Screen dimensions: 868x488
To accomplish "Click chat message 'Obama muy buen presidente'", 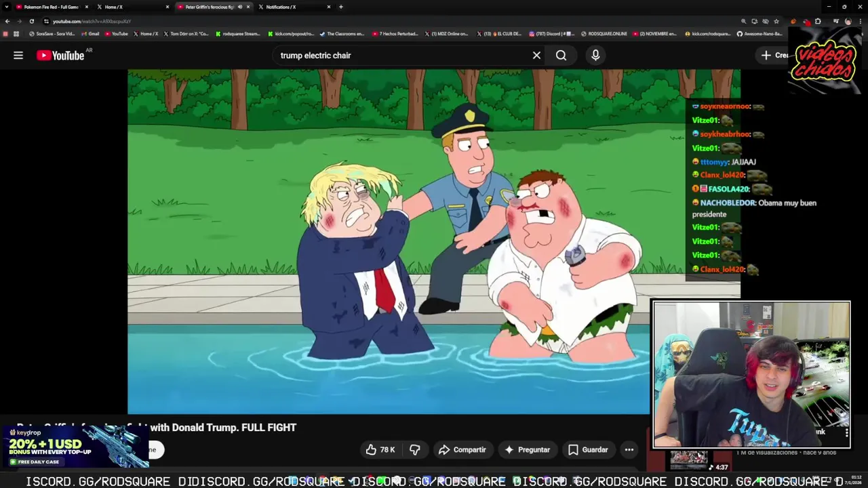I will coord(754,209).
